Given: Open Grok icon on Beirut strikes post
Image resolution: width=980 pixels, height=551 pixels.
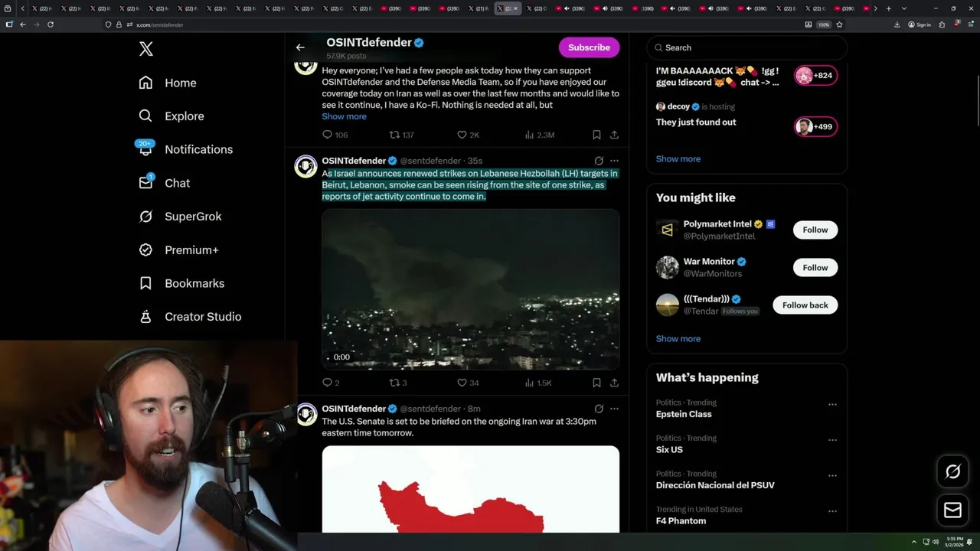Looking at the screenshot, I should 599,161.
